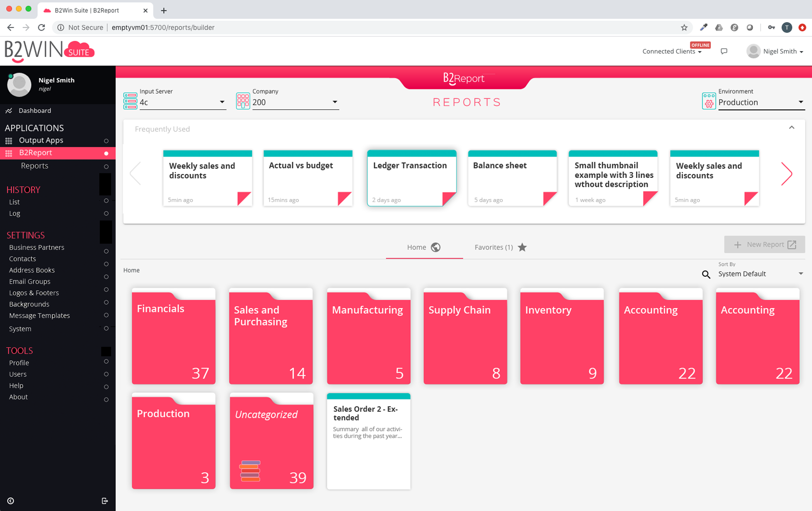Screen dimensions: 812x511
Task: Click the Output Apps grid icon
Action: [x=9, y=141]
